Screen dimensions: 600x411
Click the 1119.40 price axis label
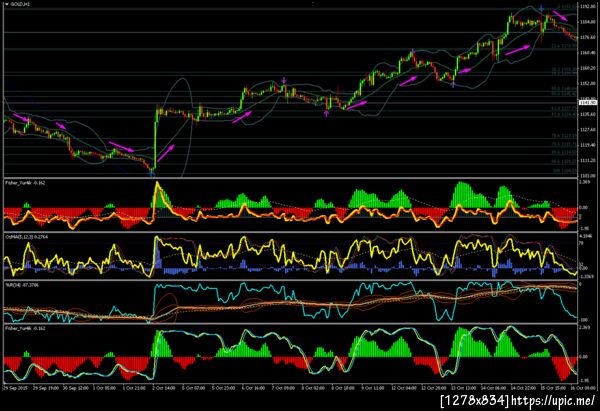[x=588, y=145]
